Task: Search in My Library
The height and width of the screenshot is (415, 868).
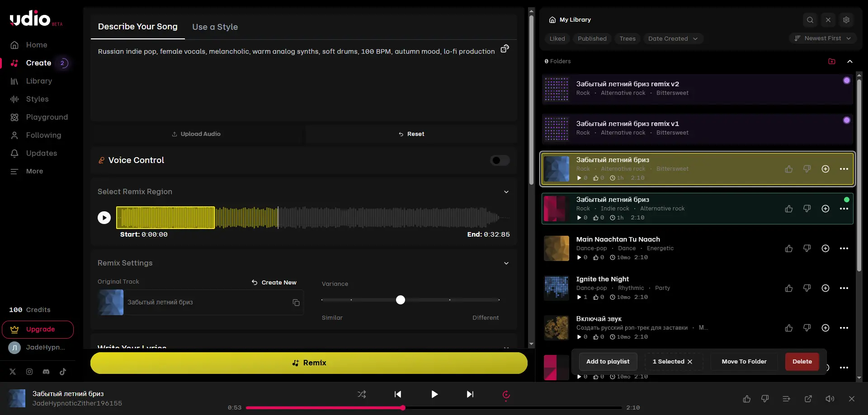Action: [810, 20]
